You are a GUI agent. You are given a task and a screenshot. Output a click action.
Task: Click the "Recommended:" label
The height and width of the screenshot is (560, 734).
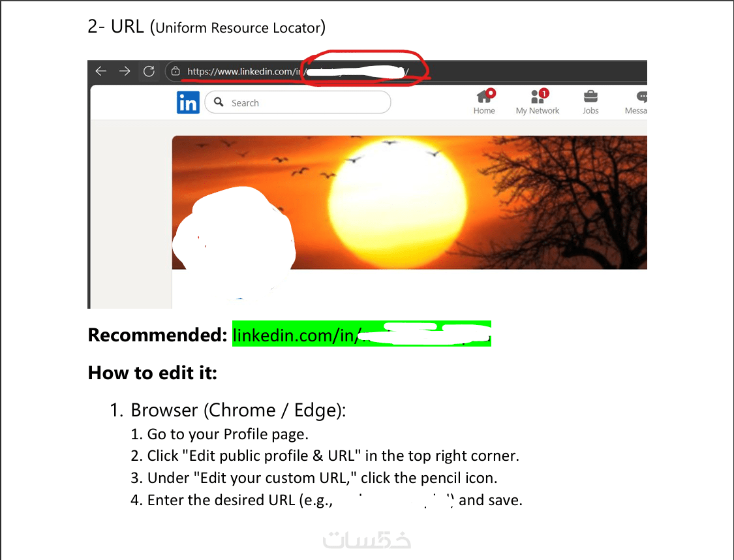[x=158, y=335]
